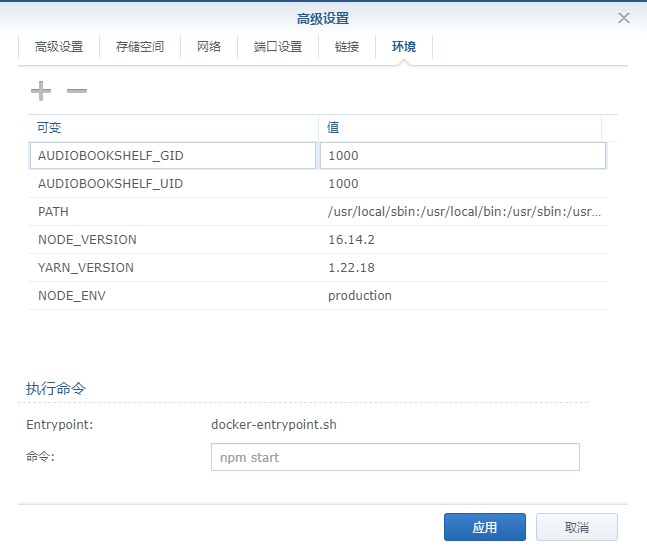Select the AUDIOBOOKSHELF_UID variable row
The height and width of the screenshot is (549, 647).
(x=318, y=184)
